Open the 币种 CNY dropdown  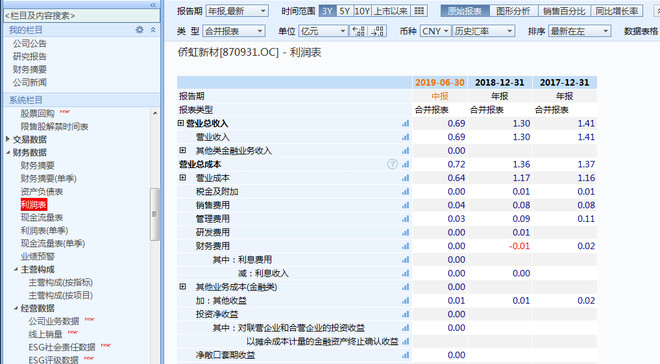435,31
